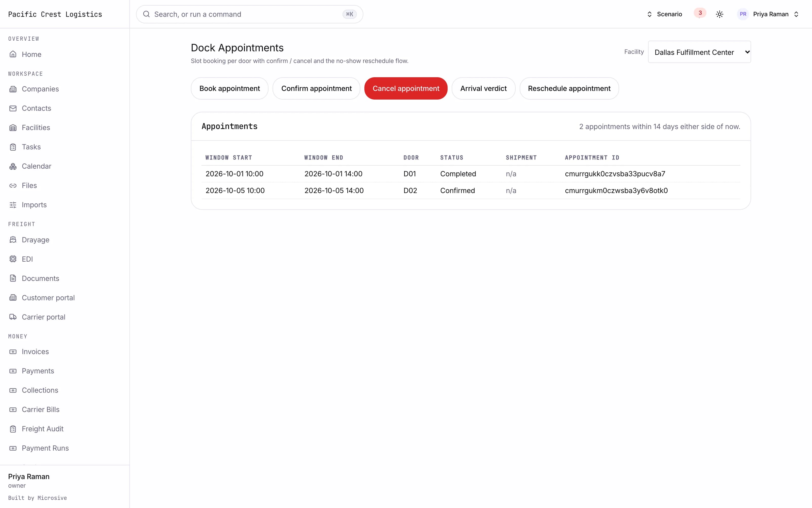This screenshot has width=812, height=508.
Task: Go to Collections in sidebar
Action: pos(40,390)
